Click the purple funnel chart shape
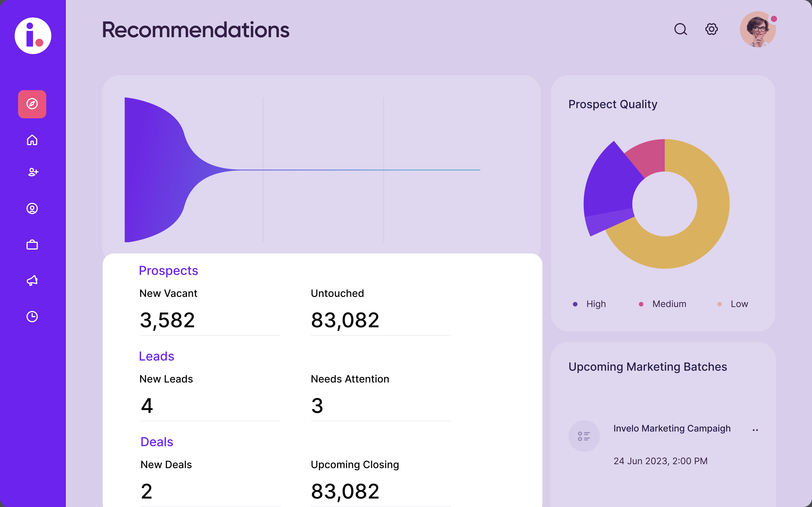The width and height of the screenshot is (812, 507). [151, 170]
